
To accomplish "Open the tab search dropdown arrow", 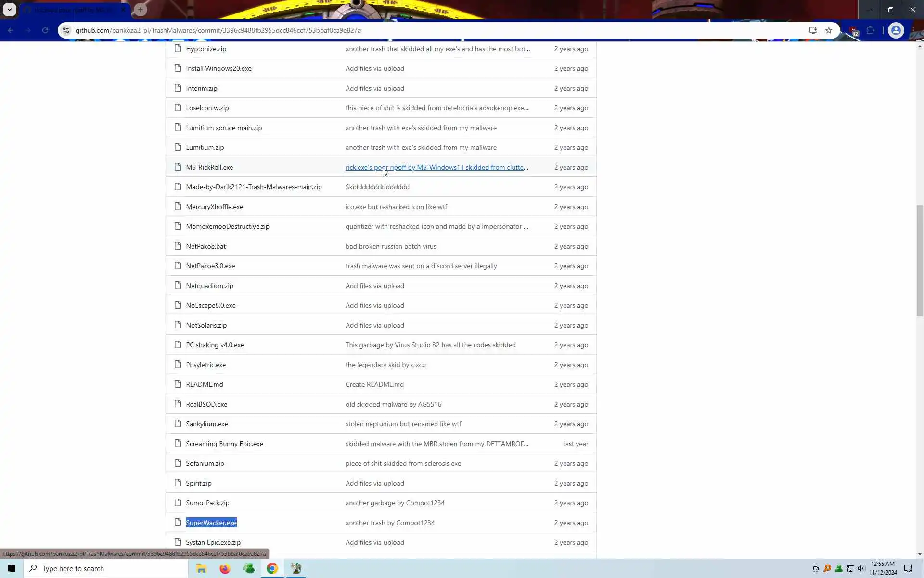I will (x=9, y=9).
